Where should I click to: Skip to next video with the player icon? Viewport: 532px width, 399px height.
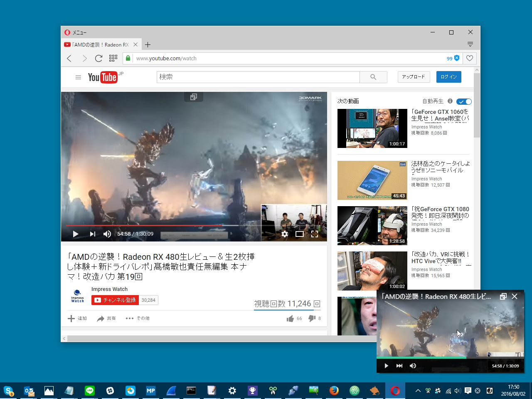[x=92, y=234]
